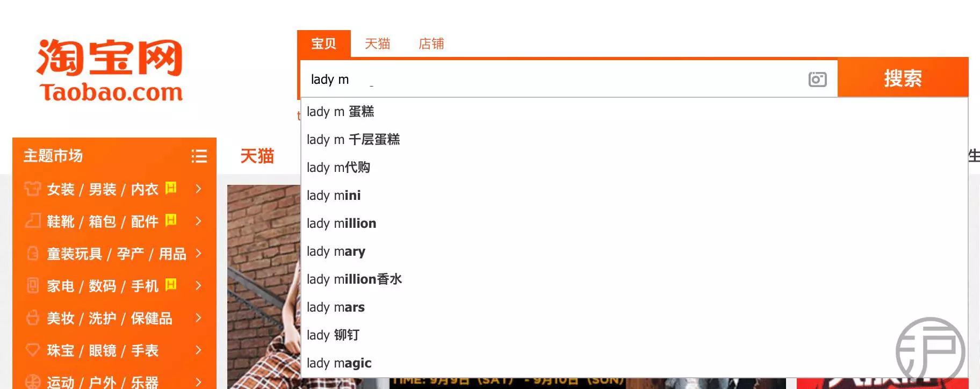This screenshot has width=980, height=389.
Task: Click the Taobao.com logo
Action: point(110,70)
